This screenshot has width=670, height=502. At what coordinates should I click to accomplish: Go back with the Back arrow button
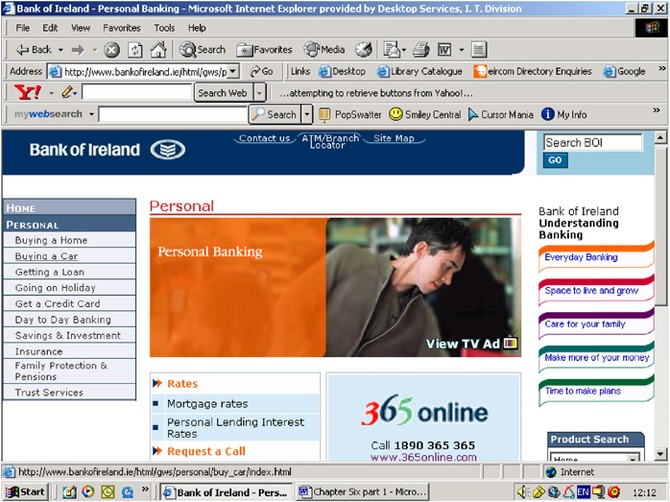[x=33, y=50]
